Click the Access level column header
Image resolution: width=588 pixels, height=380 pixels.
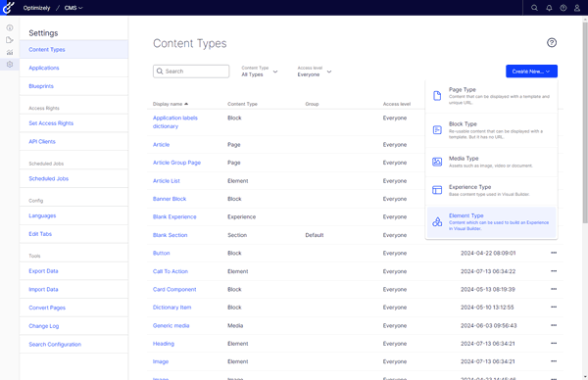click(397, 104)
